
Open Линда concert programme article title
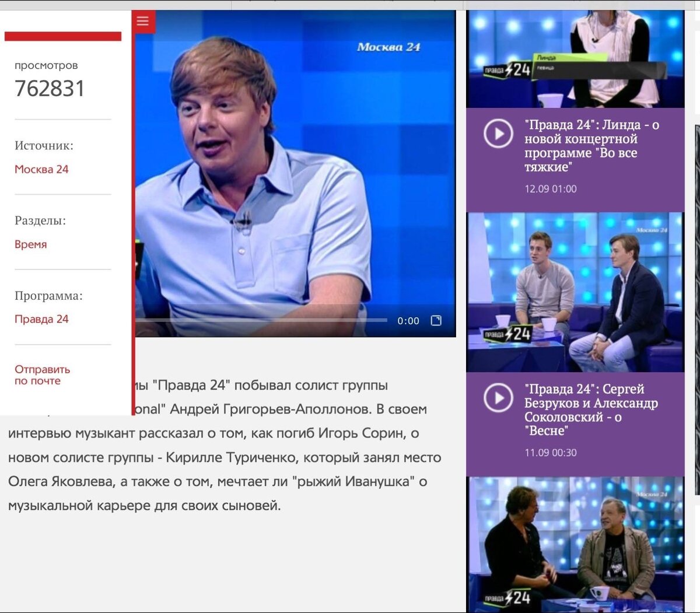(591, 146)
